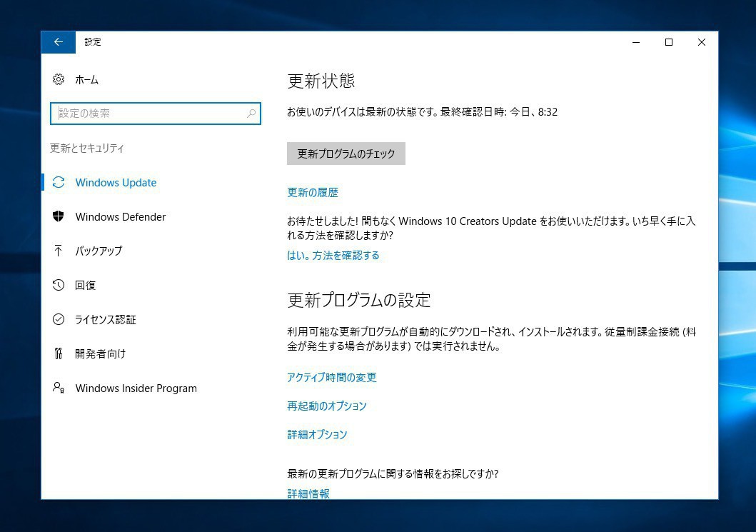Minimize the 設定 window

[x=635, y=42]
